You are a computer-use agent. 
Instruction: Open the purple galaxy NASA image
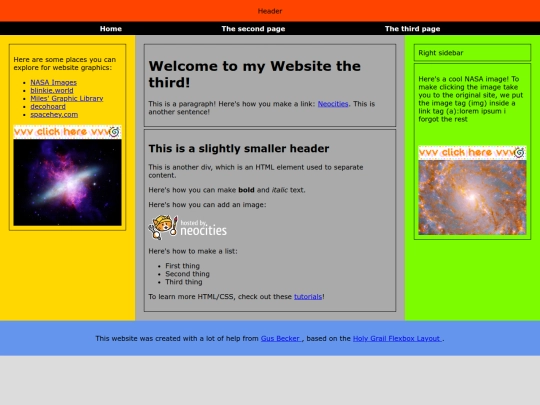[x=68, y=182]
